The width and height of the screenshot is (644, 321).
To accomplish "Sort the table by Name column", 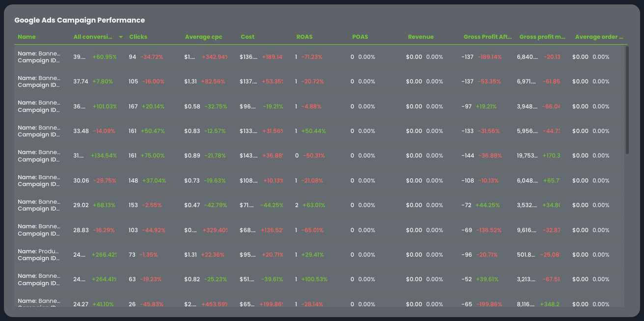I will point(27,37).
